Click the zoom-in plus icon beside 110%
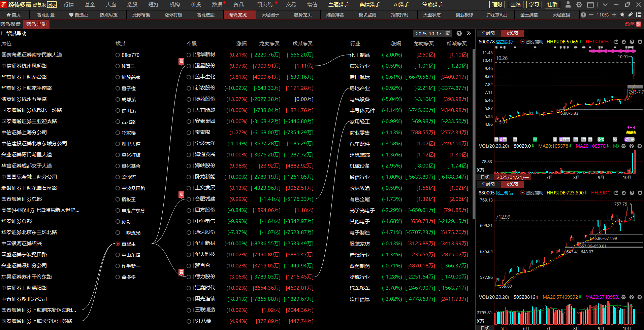The image size is (644, 330). (x=614, y=15)
